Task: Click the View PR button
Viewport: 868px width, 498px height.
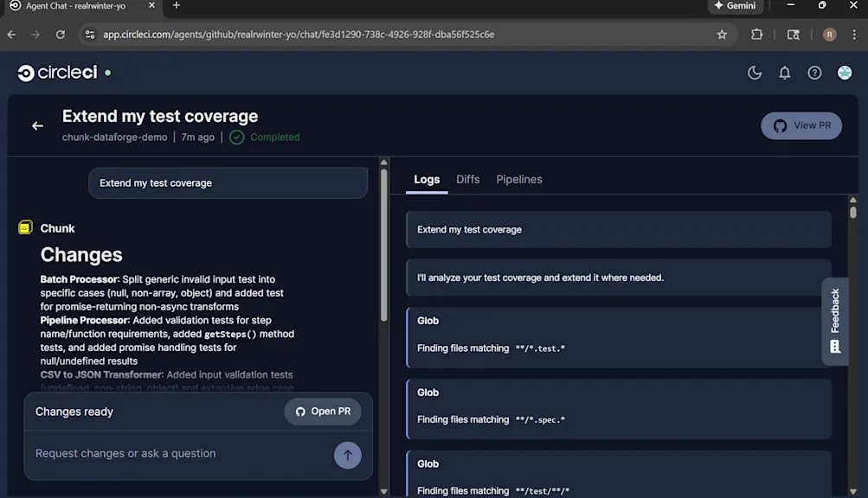Action: pyautogui.click(x=801, y=125)
